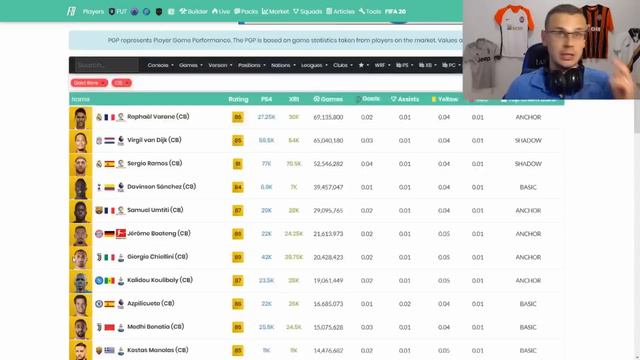Click the Bayern badge in Boateng's row
The width and height of the screenshot is (640, 360).
tap(99, 233)
